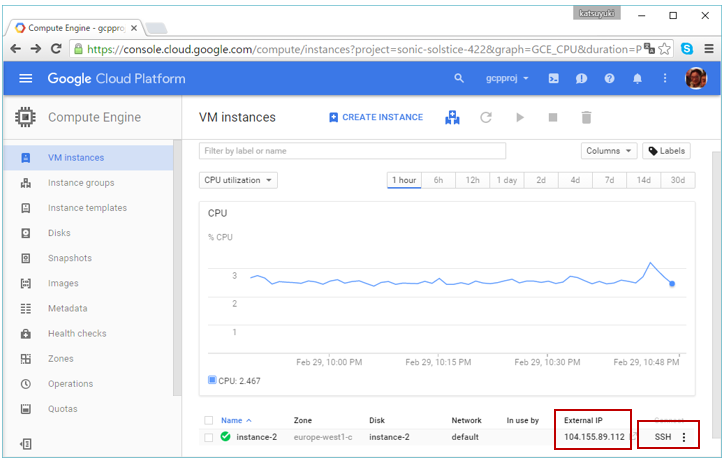This screenshot has width=723, height=459.
Task: Open the Skype extension icon
Action: (687, 48)
